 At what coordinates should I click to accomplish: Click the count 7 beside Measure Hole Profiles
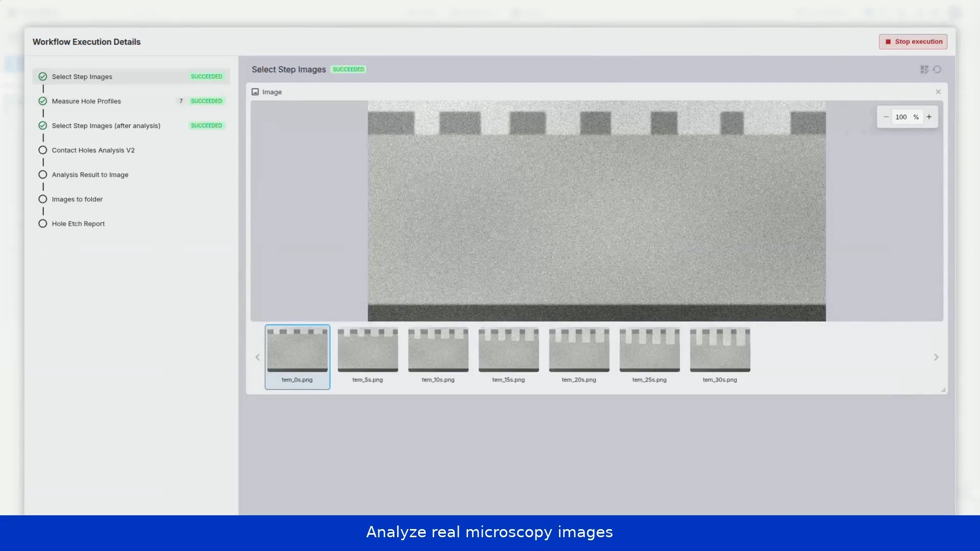click(x=181, y=101)
